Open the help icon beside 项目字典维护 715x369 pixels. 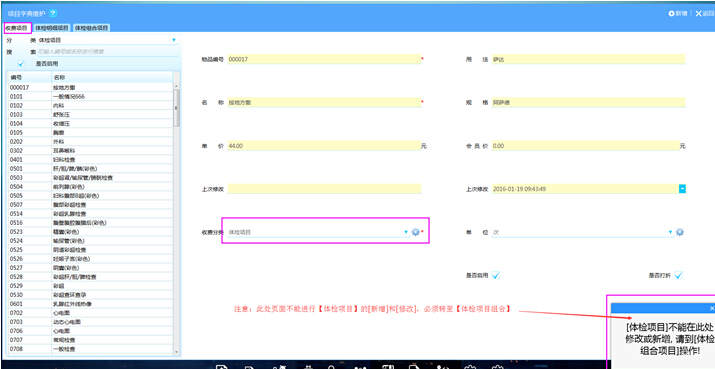tap(53, 14)
